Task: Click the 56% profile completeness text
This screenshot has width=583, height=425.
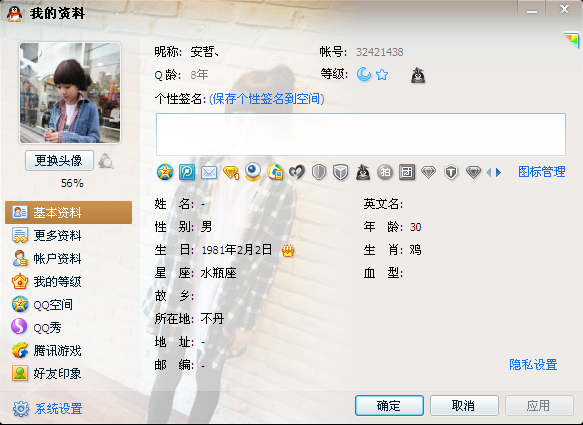Action: [72, 183]
